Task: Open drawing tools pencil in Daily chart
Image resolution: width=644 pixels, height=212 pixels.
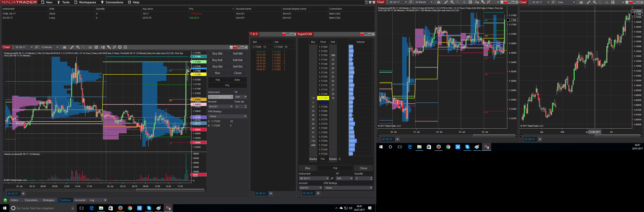Action: [x=588, y=2]
